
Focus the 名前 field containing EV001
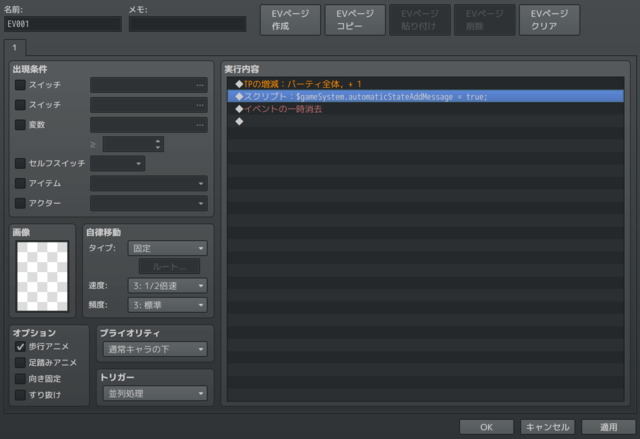pyautogui.click(x=63, y=24)
